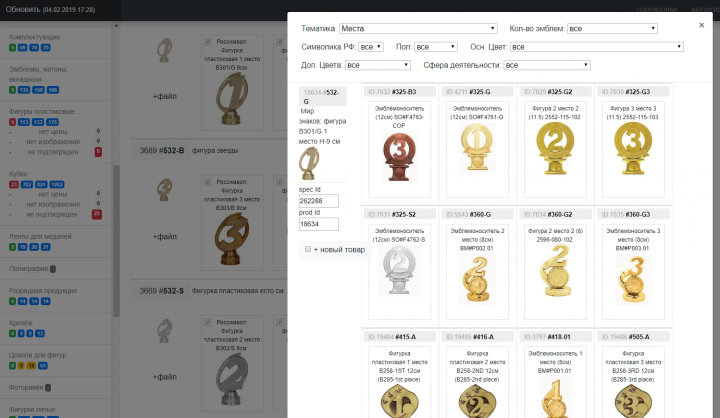The width and height of the screenshot is (720, 418).
Task: Select gold 2 figure image #325-G2
Action: coord(555,148)
